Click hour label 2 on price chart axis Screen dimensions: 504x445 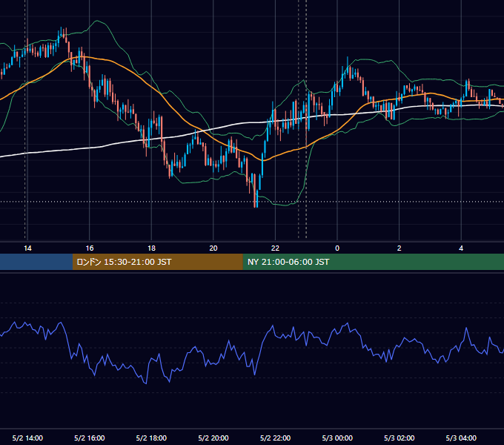pyautogui.click(x=399, y=248)
